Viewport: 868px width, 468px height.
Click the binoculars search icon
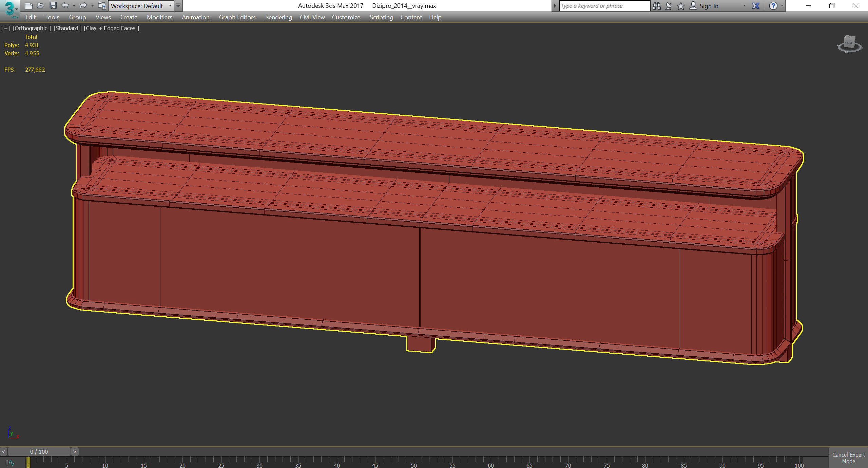656,6
